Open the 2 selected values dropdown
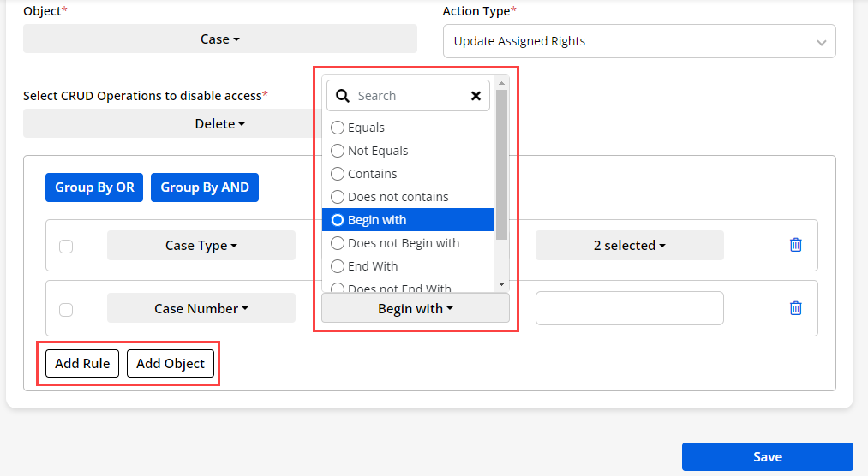Image resolution: width=868 pixels, height=476 pixels. tap(629, 246)
